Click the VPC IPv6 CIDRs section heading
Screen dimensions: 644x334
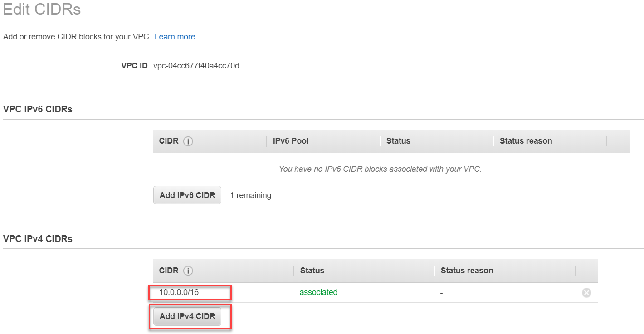coord(38,109)
